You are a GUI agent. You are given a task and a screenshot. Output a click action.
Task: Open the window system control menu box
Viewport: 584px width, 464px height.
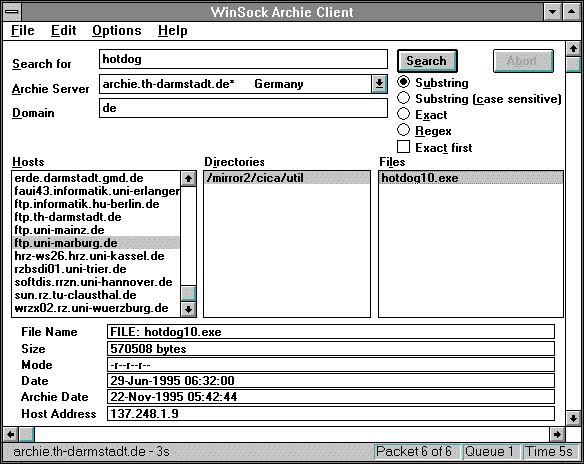pos(12,12)
